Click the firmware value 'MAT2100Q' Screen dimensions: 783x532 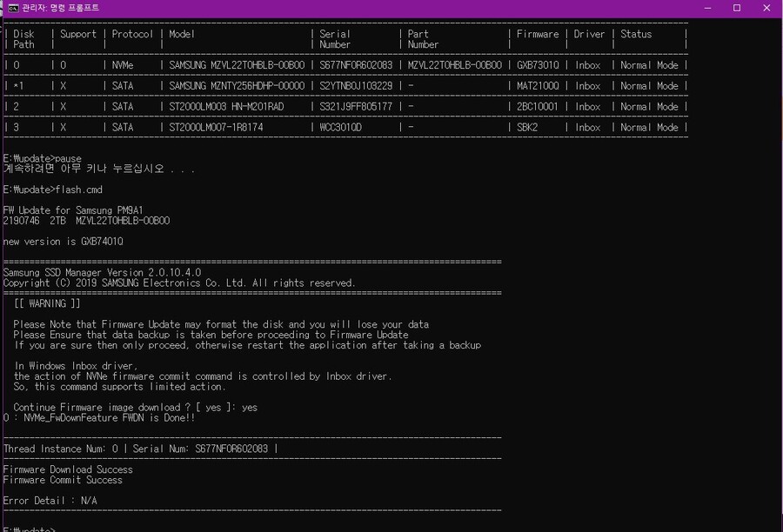538,86
